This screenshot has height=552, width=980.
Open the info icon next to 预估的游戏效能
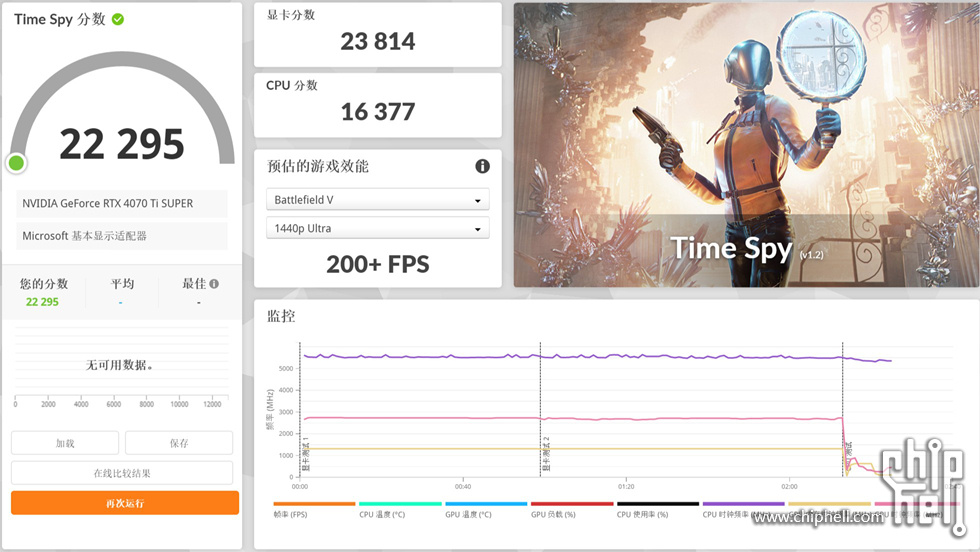pos(482,166)
